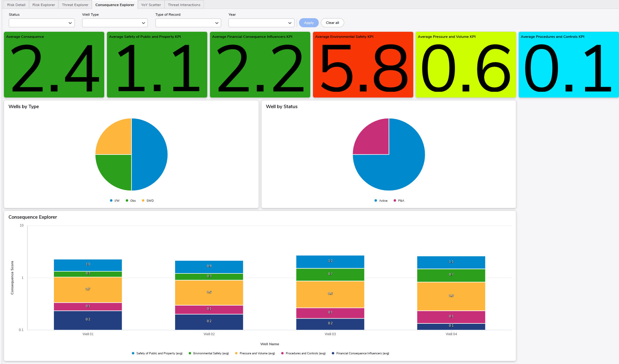Image resolution: width=619 pixels, height=364 pixels.
Task: Click the Clear all button
Action: [x=332, y=23]
